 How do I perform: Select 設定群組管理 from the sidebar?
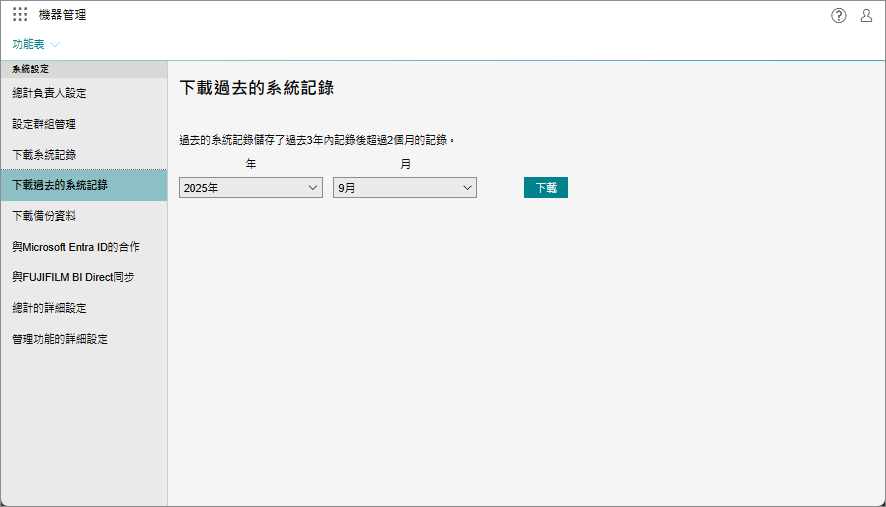(44, 124)
